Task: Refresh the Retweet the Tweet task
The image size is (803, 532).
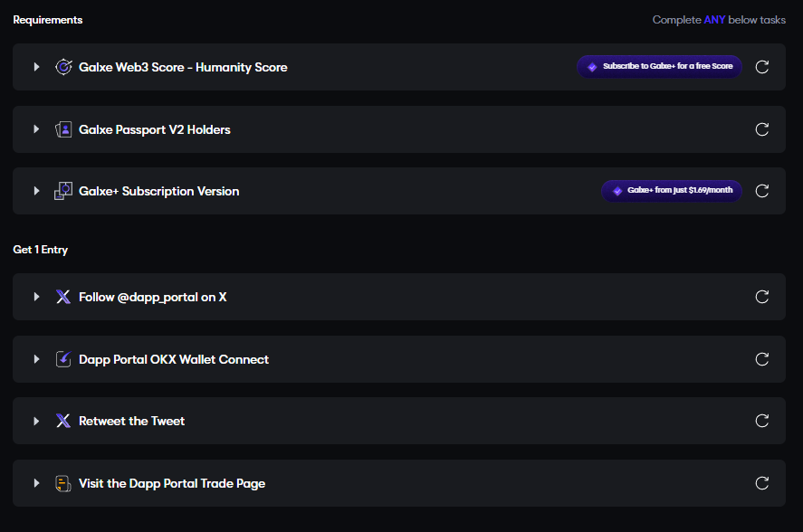Action: pyautogui.click(x=762, y=421)
